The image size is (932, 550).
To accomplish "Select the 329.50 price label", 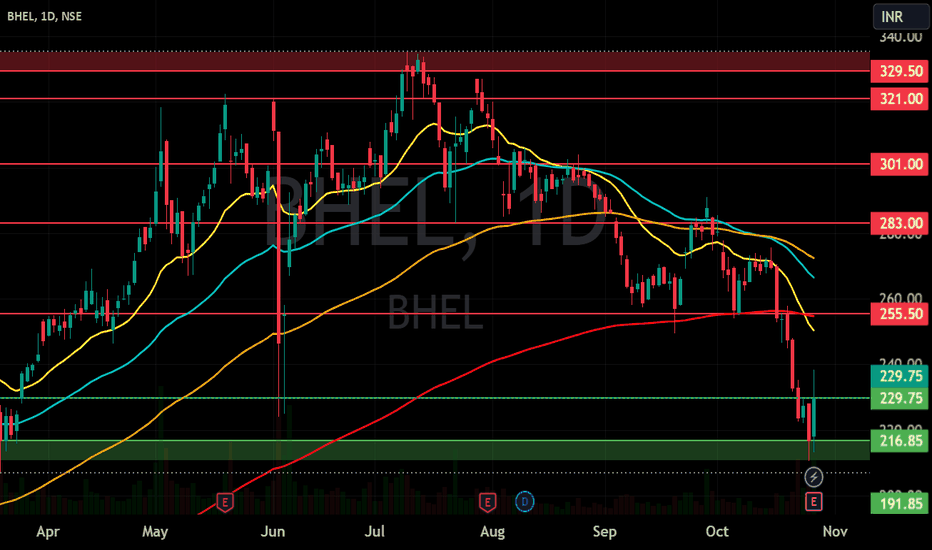I will click(900, 71).
